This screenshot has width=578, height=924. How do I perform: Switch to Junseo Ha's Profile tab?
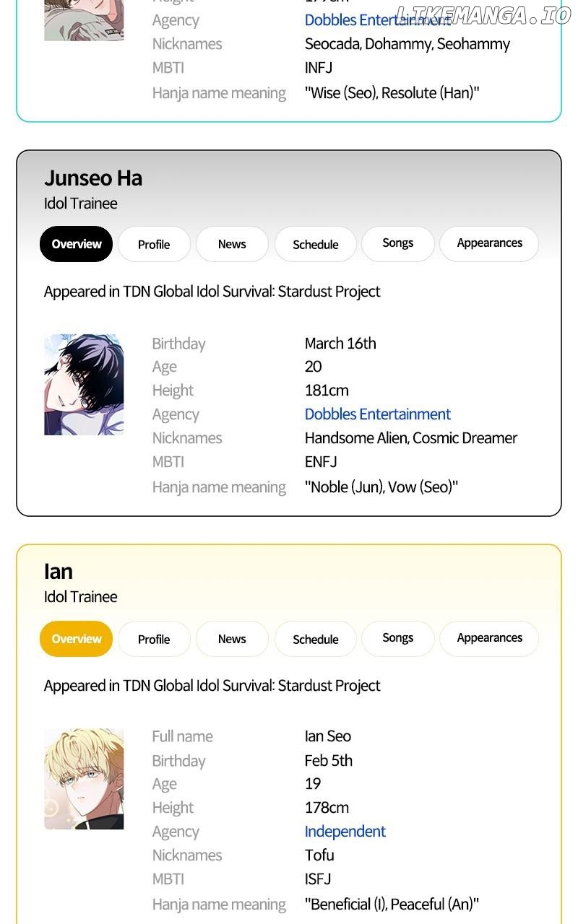[154, 244]
